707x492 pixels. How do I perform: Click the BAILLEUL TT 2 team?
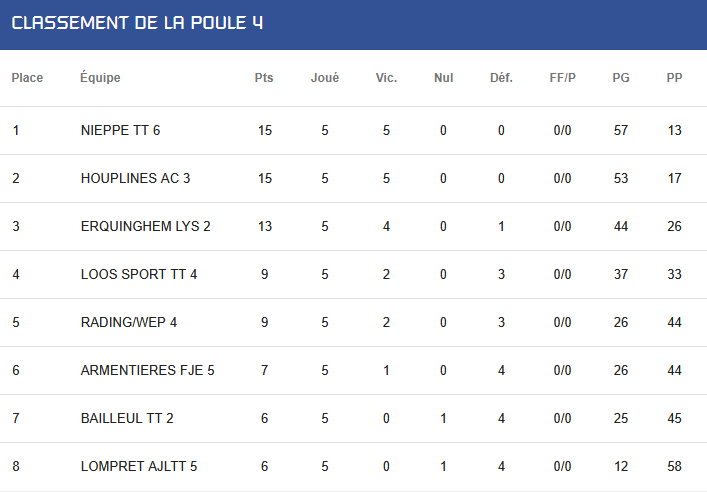tap(127, 418)
